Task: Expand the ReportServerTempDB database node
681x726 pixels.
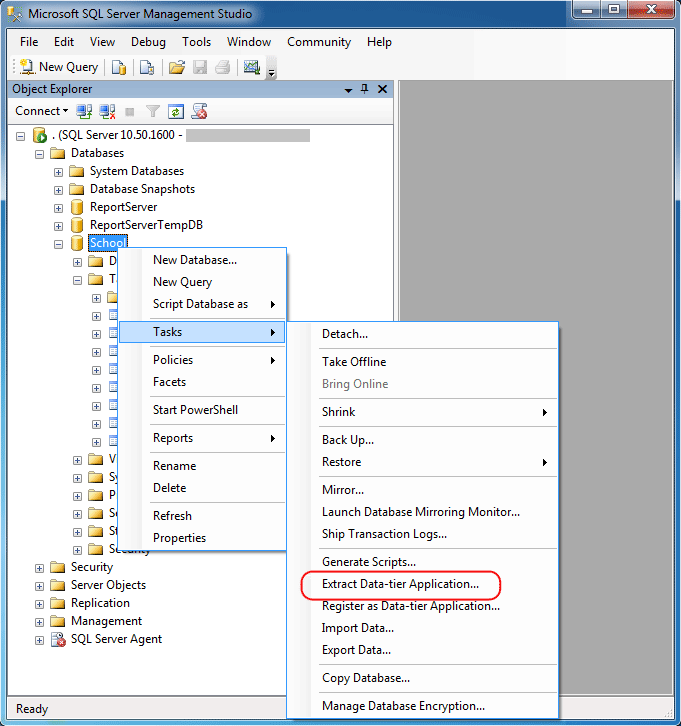Action: coord(58,226)
